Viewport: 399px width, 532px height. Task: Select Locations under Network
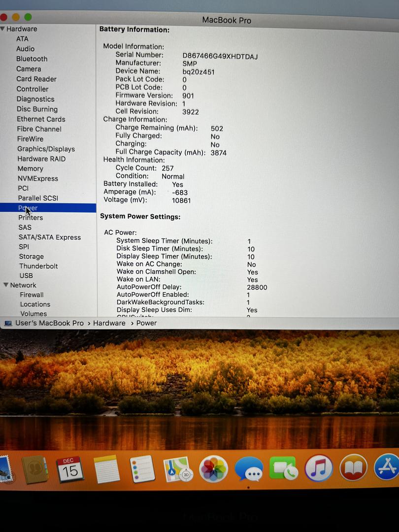pyautogui.click(x=35, y=304)
